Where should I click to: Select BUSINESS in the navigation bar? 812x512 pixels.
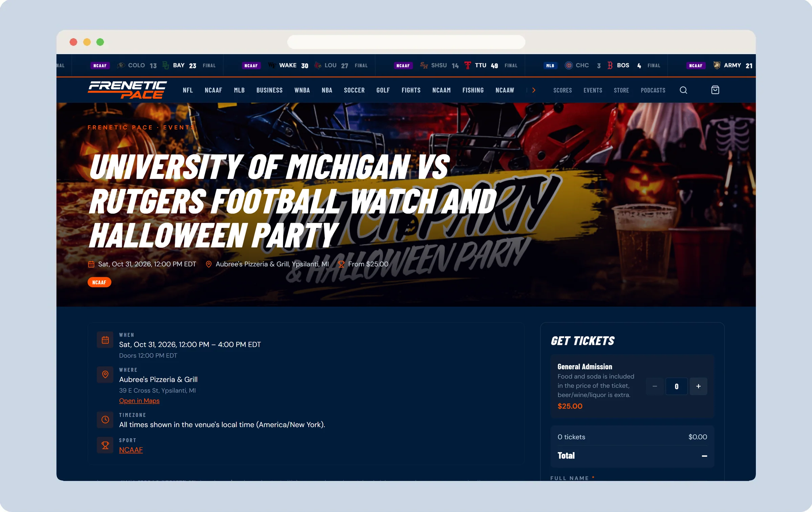pyautogui.click(x=269, y=90)
